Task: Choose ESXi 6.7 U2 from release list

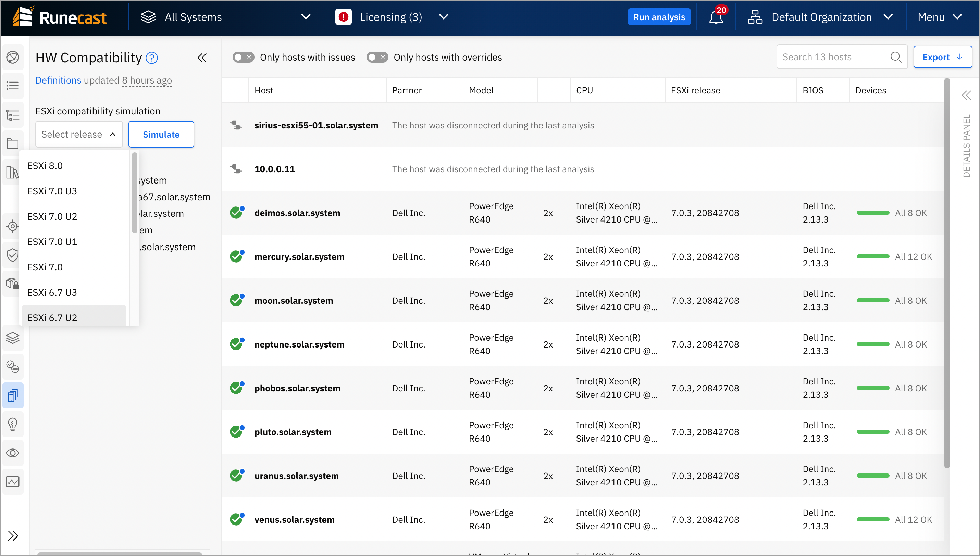Action: click(74, 316)
